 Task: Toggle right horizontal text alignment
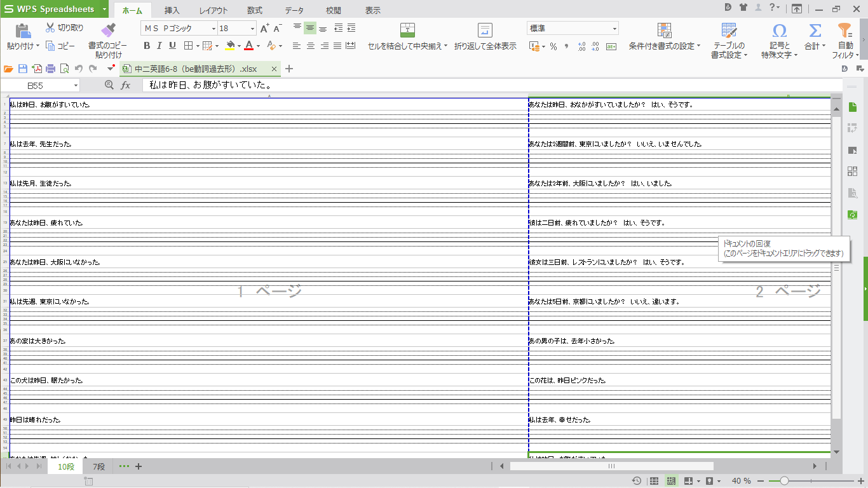pos(324,46)
